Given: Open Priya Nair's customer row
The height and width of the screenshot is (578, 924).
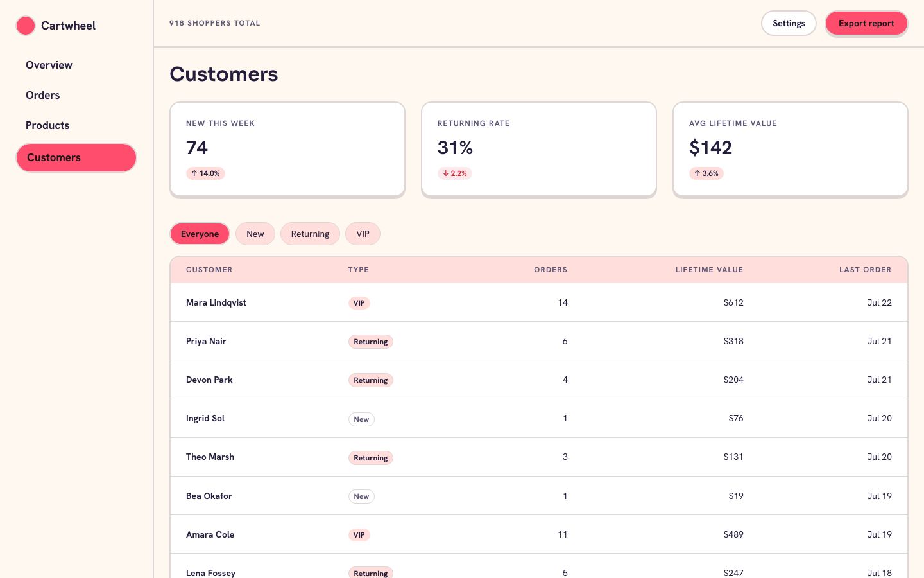Looking at the screenshot, I should click(539, 341).
